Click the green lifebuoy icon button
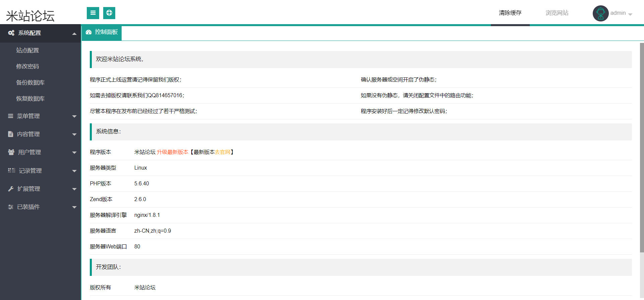644x300 pixels. tap(109, 13)
